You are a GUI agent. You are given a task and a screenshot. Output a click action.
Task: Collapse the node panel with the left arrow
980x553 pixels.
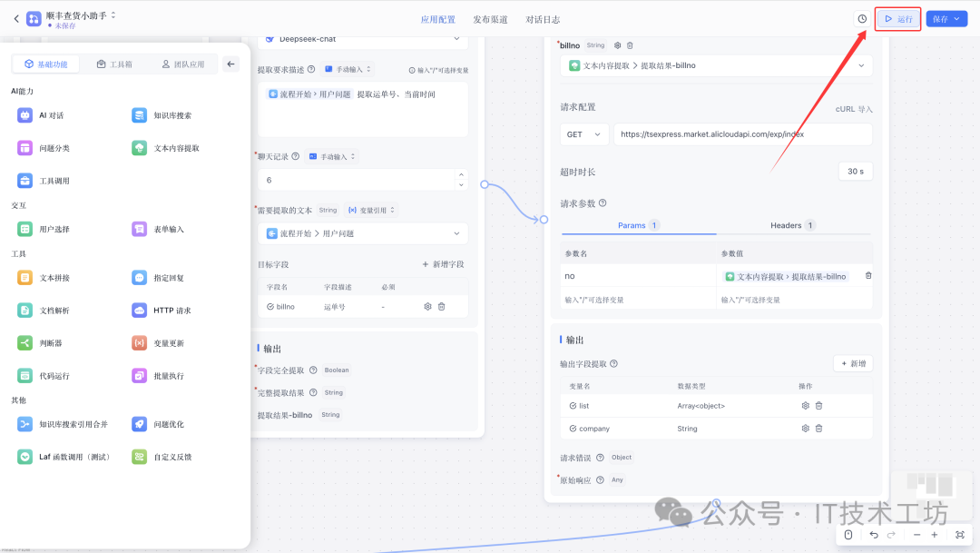tap(231, 64)
